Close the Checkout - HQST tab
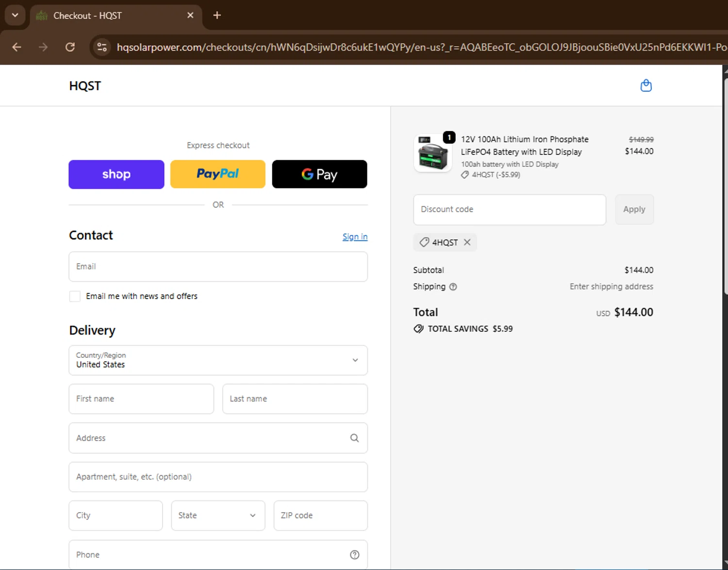Viewport: 728px width, 570px height. 190,16
